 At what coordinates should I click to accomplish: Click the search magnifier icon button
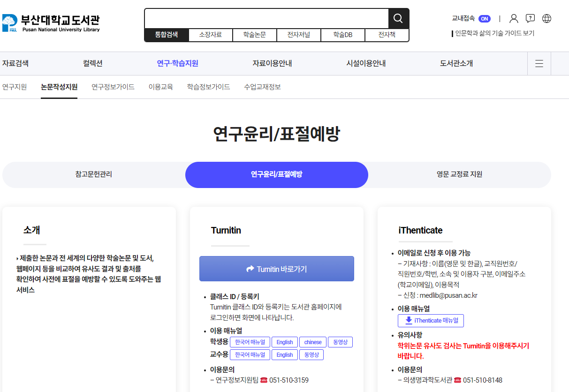pyautogui.click(x=398, y=19)
